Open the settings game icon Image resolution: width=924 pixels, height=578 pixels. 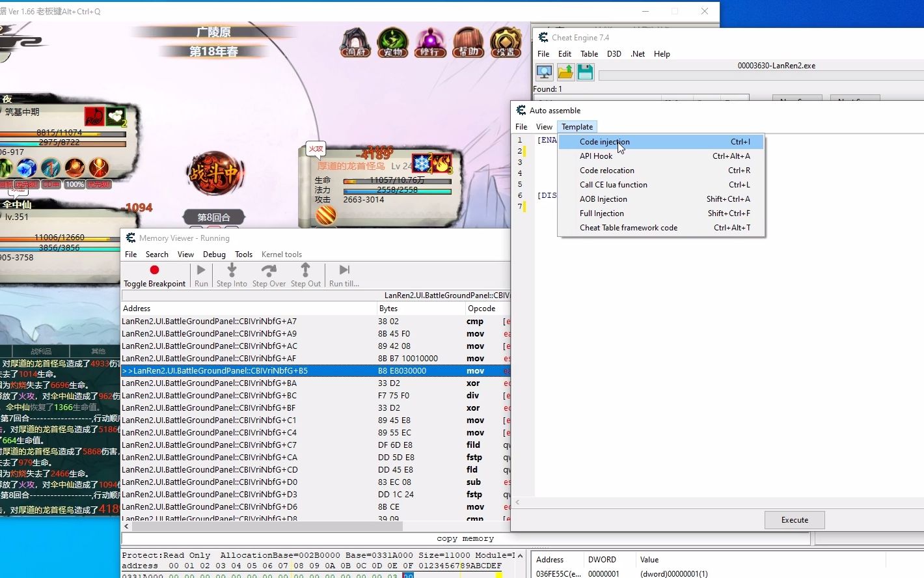[506, 42]
